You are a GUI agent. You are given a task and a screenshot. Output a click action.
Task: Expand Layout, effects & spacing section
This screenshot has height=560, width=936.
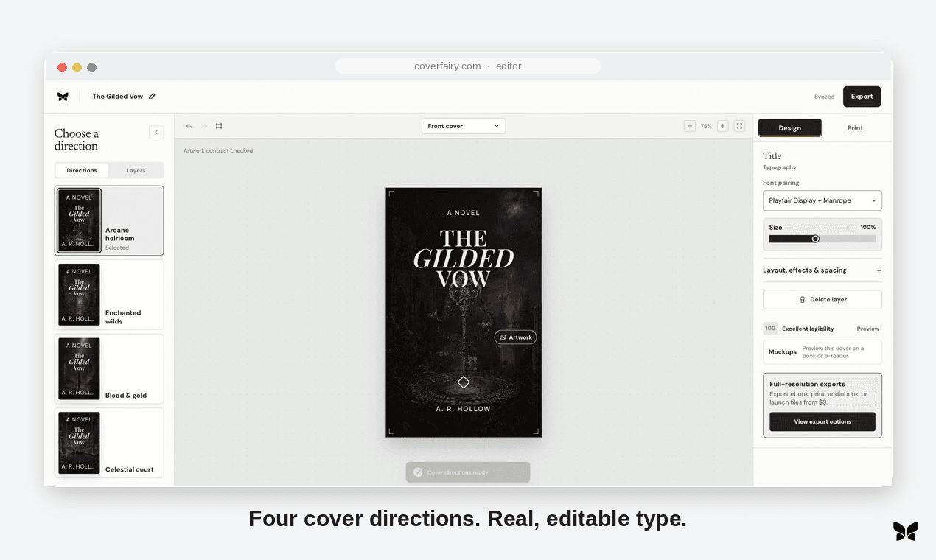(823, 270)
